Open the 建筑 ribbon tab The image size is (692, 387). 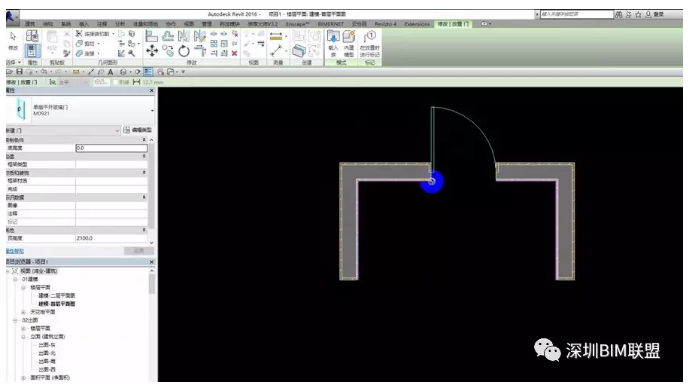coord(30,24)
